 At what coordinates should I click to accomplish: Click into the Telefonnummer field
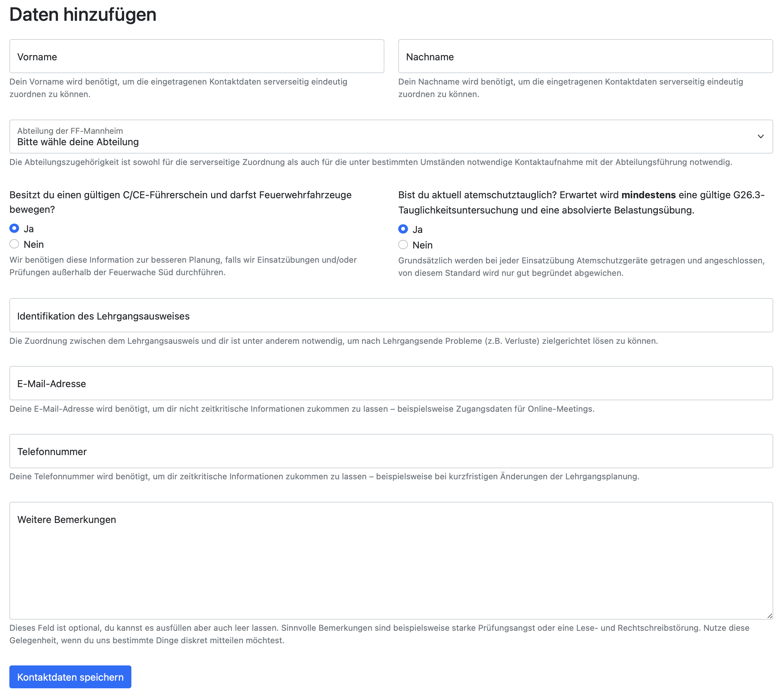(391, 451)
